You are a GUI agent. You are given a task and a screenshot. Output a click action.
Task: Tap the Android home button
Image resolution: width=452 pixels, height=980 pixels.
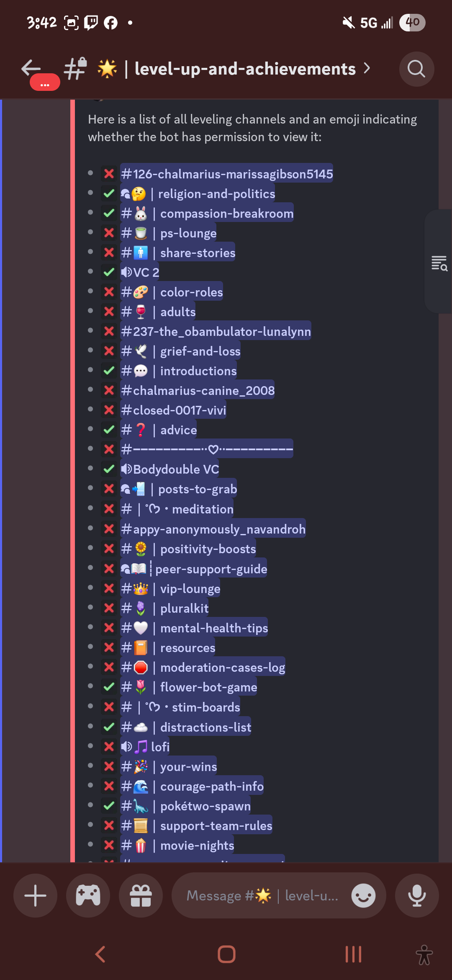point(226,954)
